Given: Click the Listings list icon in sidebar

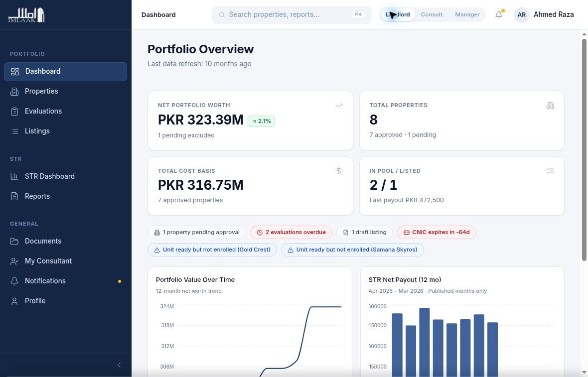Looking at the screenshot, I should point(14,131).
